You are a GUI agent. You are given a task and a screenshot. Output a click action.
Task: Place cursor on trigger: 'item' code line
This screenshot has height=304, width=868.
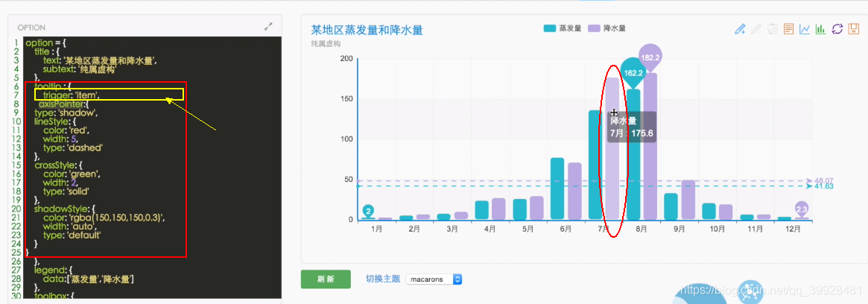(72, 95)
